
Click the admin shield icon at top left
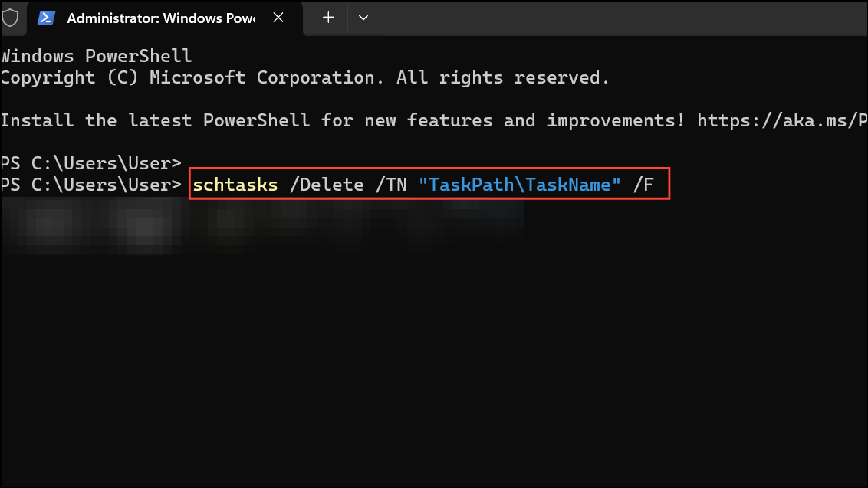[11, 17]
